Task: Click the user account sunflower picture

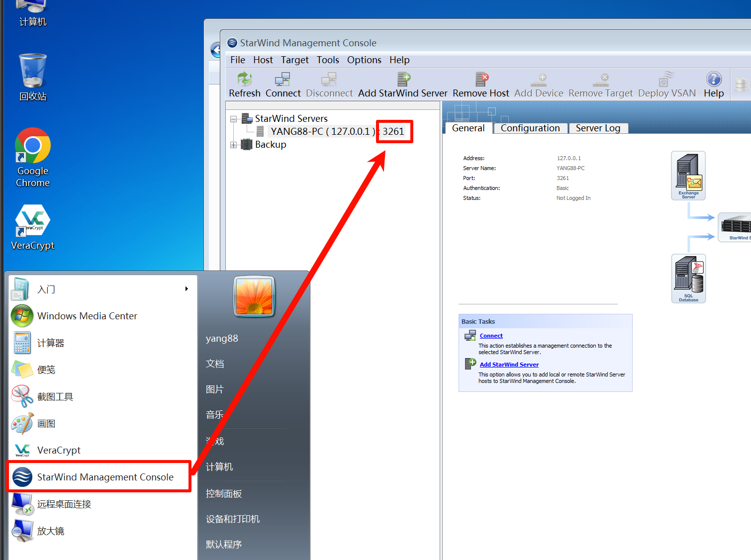Action: pyautogui.click(x=254, y=296)
